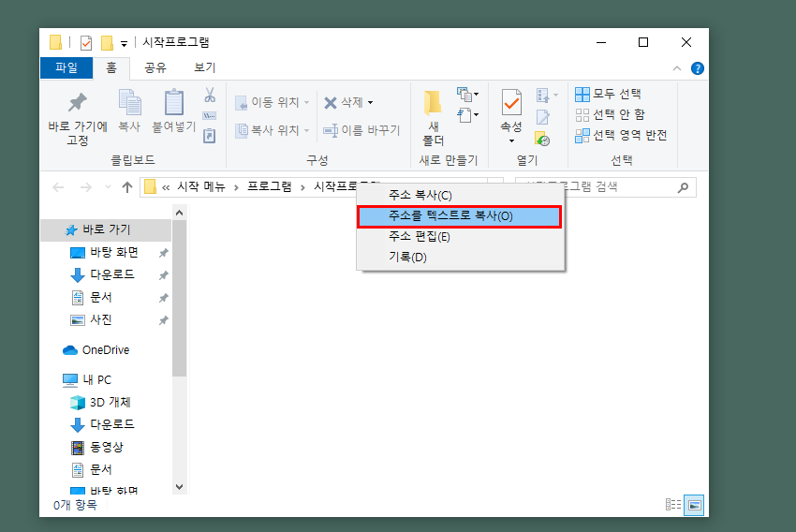
Task: Click the 복사 copy icon in ribbon
Action: 129,102
